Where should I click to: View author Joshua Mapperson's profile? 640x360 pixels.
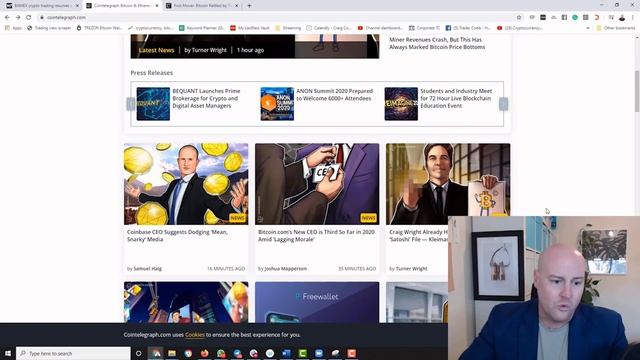tap(285, 269)
